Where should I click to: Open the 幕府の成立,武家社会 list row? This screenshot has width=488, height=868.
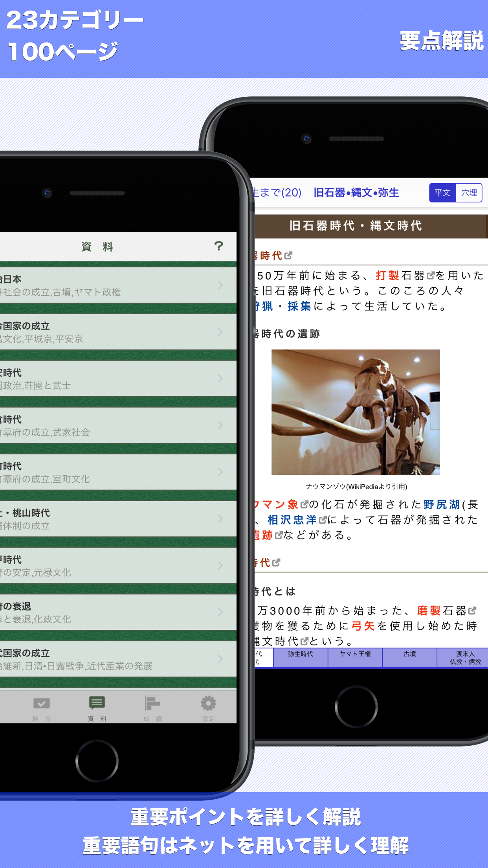click(x=118, y=425)
